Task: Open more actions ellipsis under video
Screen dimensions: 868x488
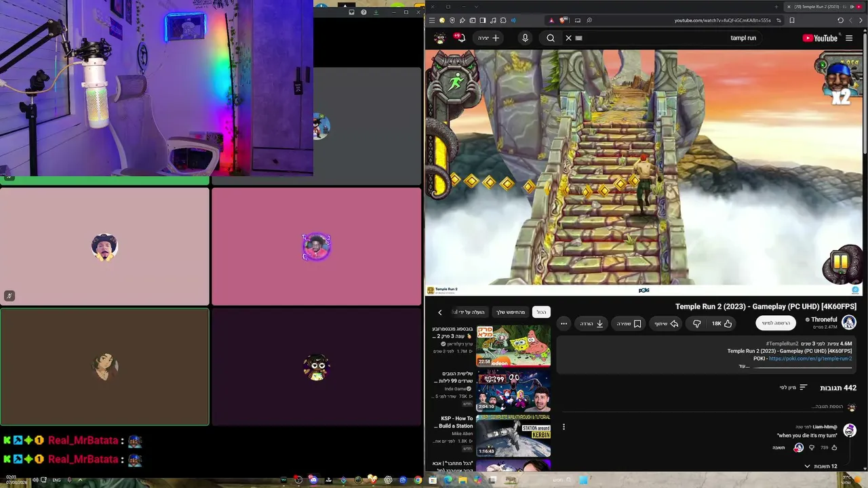Action: [x=564, y=324]
